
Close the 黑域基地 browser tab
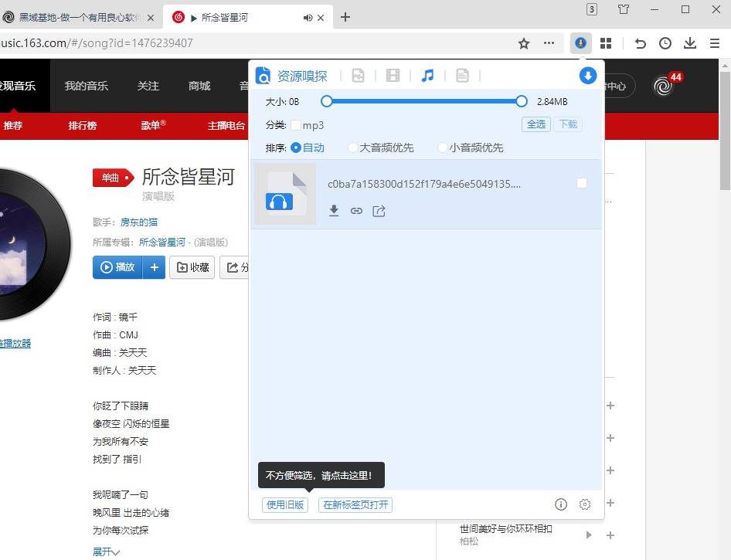coord(151,18)
